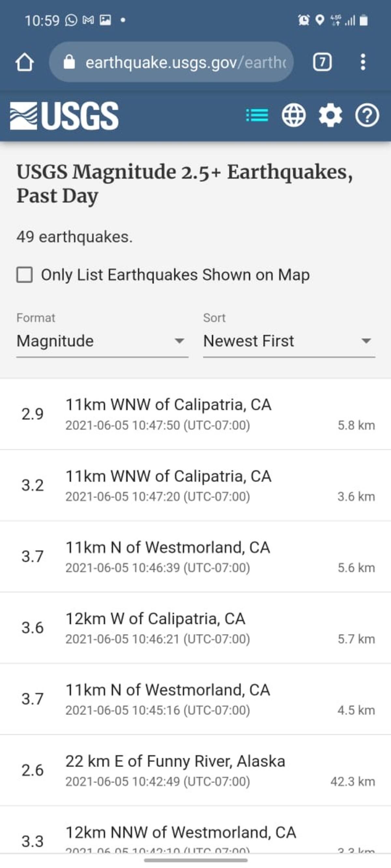The width and height of the screenshot is (391, 868).
Task: Open the tab switcher showing 7 tabs
Action: coord(322,62)
